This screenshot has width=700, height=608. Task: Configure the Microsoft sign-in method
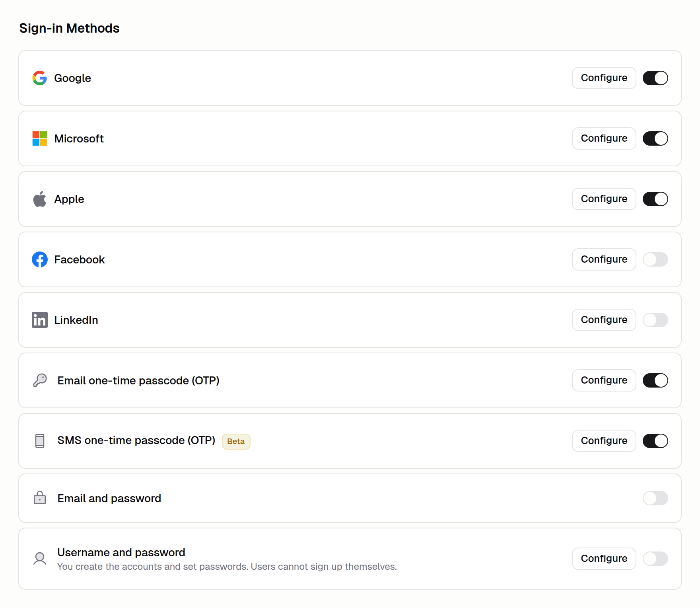click(604, 138)
